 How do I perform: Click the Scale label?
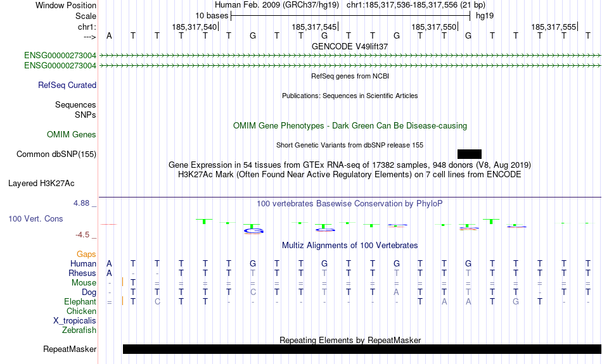(x=86, y=16)
